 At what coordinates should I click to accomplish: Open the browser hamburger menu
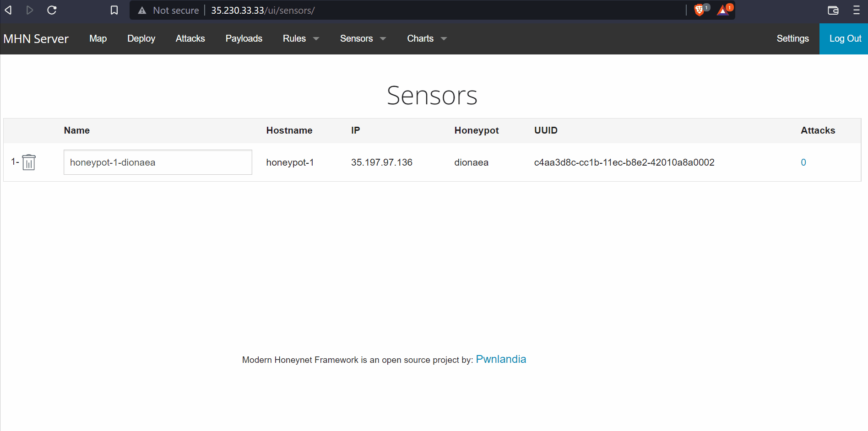(857, 10)
